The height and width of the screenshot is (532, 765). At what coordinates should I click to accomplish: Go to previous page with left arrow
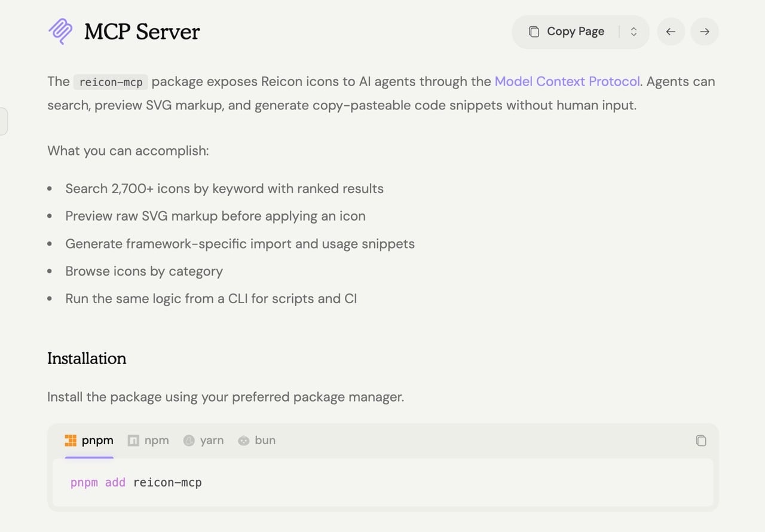[x=671, y=32]
